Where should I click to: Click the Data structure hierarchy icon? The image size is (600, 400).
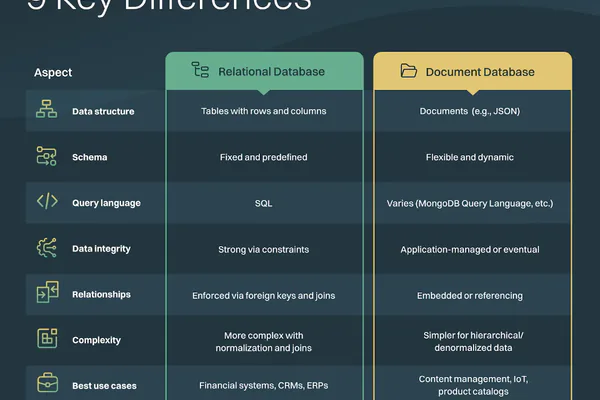[47, 109]
